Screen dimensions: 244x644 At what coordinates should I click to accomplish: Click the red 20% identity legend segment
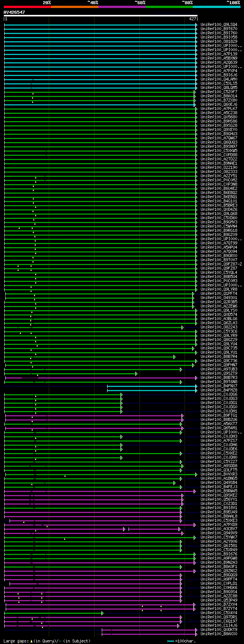click(27, 7)
